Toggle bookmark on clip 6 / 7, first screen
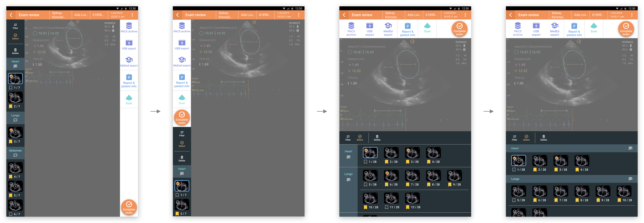The height and width of the screenshot is (223, 644). click(11, 214)
